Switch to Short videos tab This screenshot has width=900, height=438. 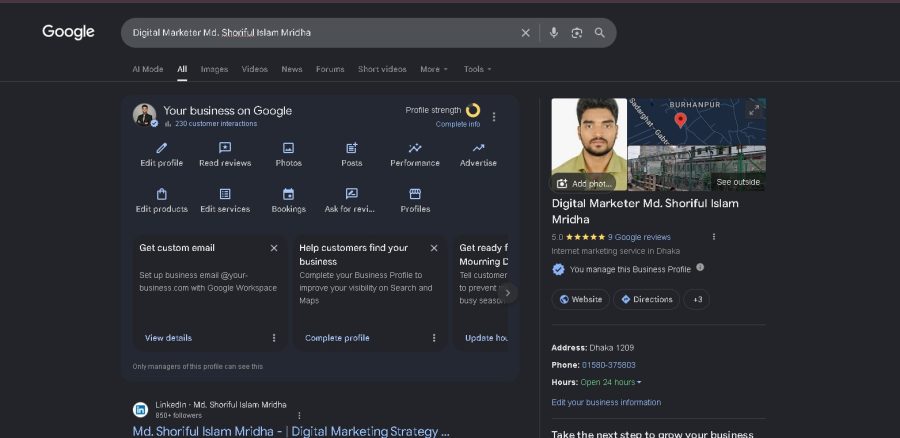pyautogui.click(x=382, y=69)
